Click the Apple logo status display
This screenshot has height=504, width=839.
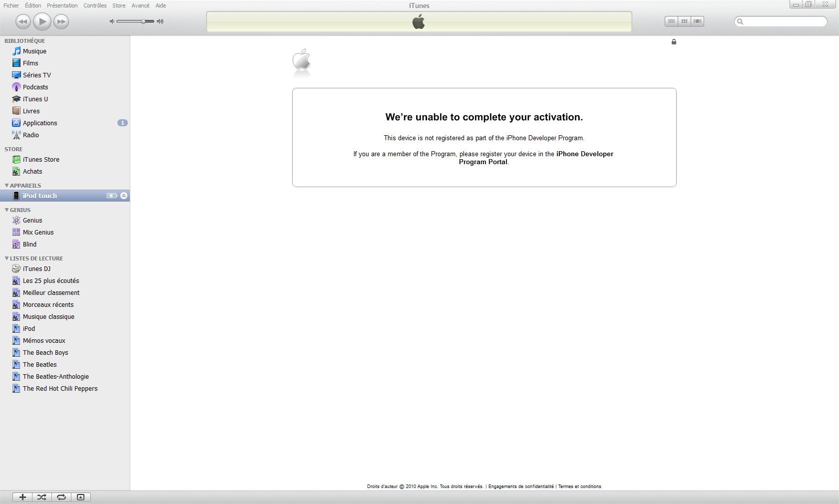tap(419, 21)
